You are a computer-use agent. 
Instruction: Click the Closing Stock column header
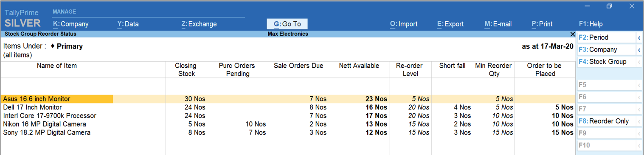186,69
